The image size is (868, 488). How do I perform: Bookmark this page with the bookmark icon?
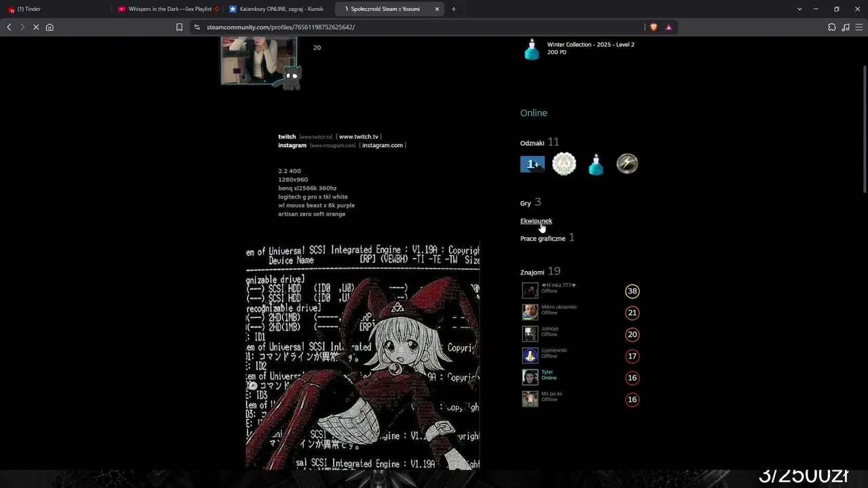(179, 27)
